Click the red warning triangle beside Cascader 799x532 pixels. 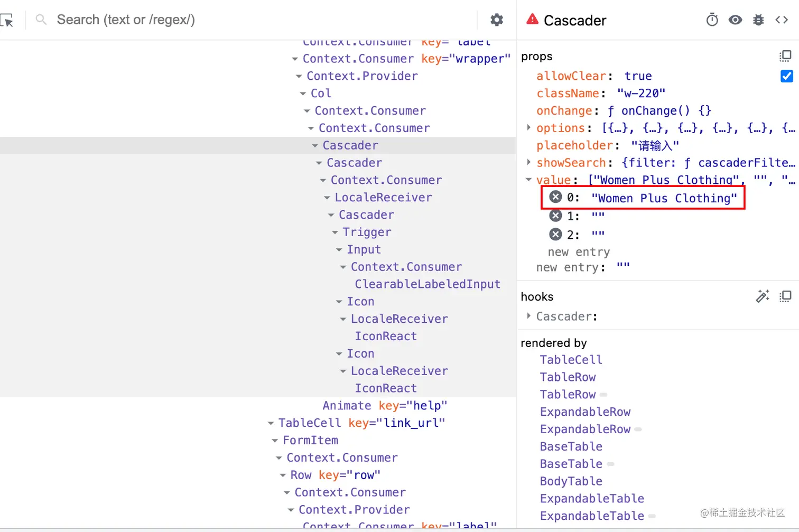[x=532, y=20]
